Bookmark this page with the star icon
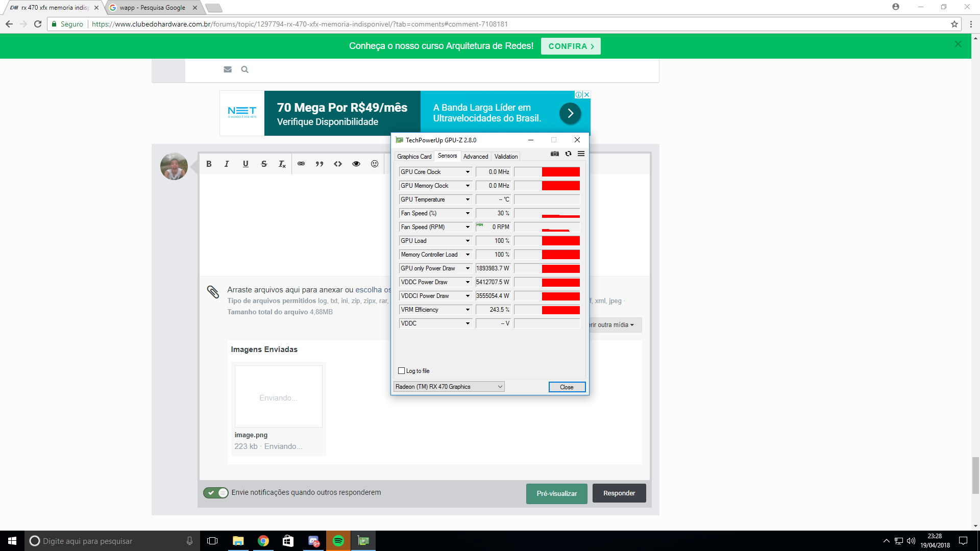The height and width of the screenshot is (551, 980). pyautogui.click(x=954, y=24)
